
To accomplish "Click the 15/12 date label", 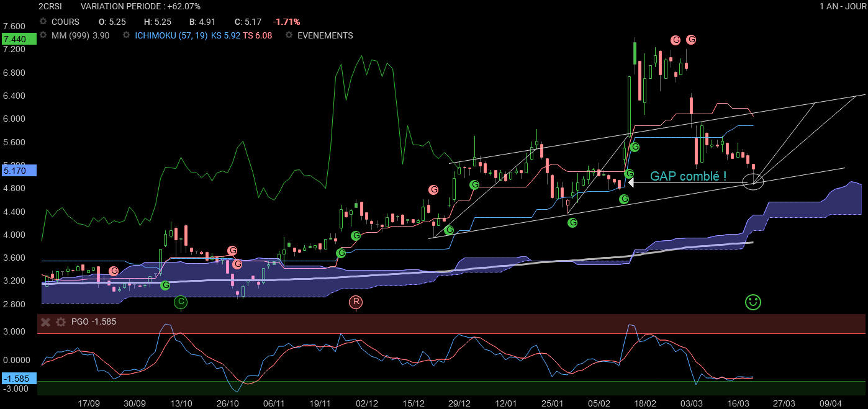I will tap(414, 403).
